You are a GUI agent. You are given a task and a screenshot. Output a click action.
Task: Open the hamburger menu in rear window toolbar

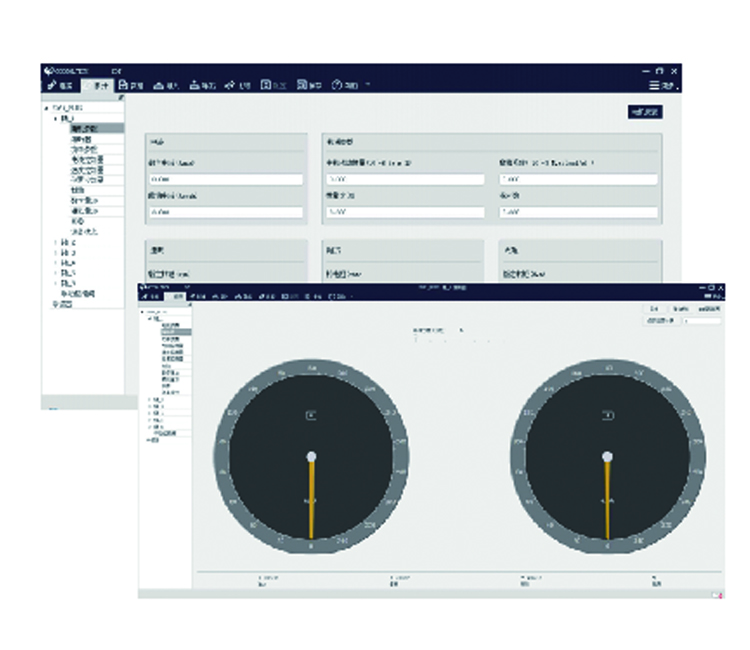pyautogui.click(x=655, y=86)
